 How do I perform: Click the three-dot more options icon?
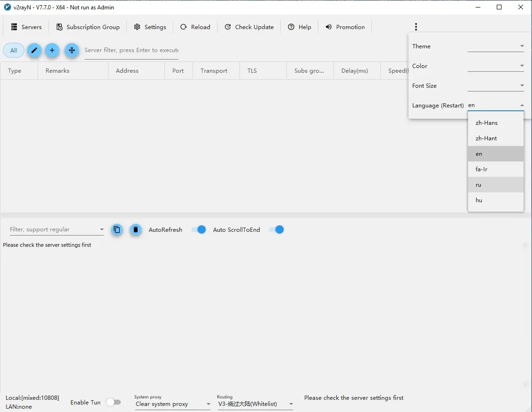[416, 27]
